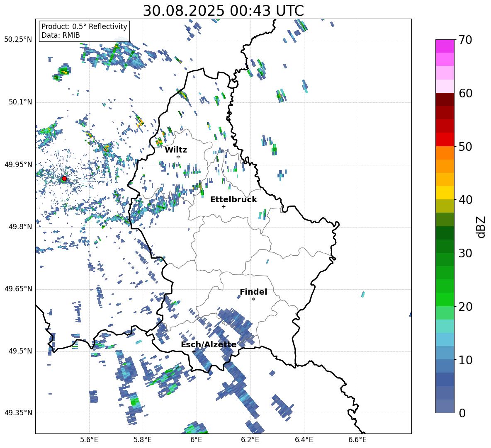This screenshot has width=491, height=448.
Task: Click the 50.25°N latitude label
Action: click(18, 40)
